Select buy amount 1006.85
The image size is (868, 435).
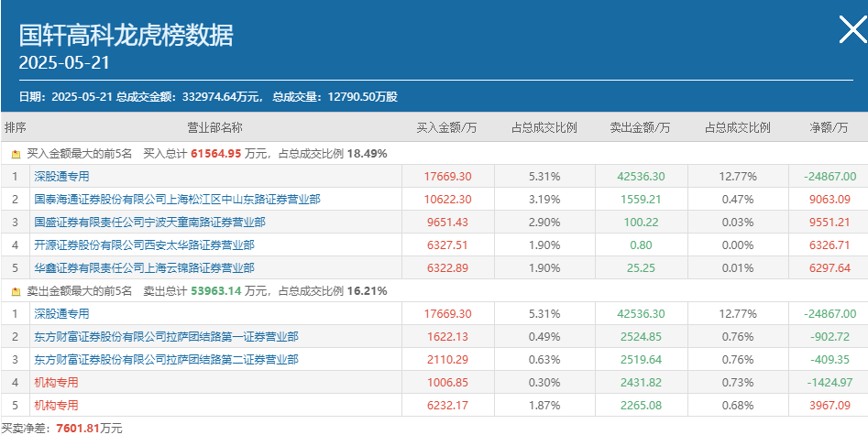448,383
